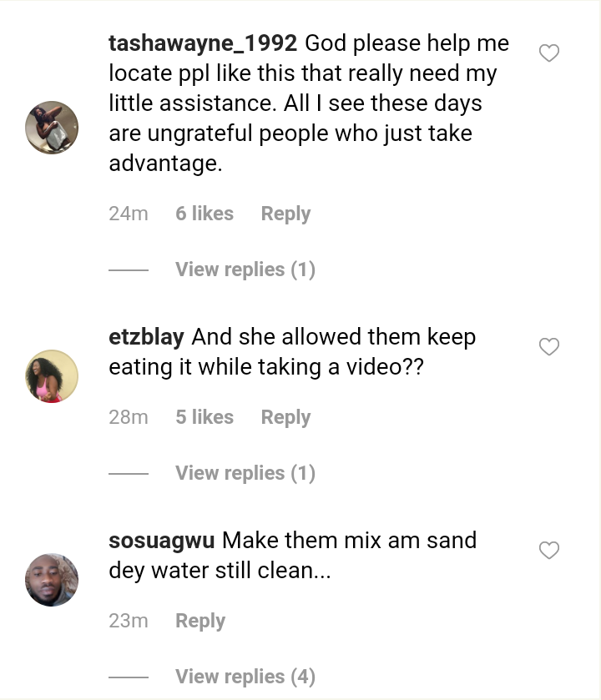Go to sosuagwu's profile via username

(162, 541)
